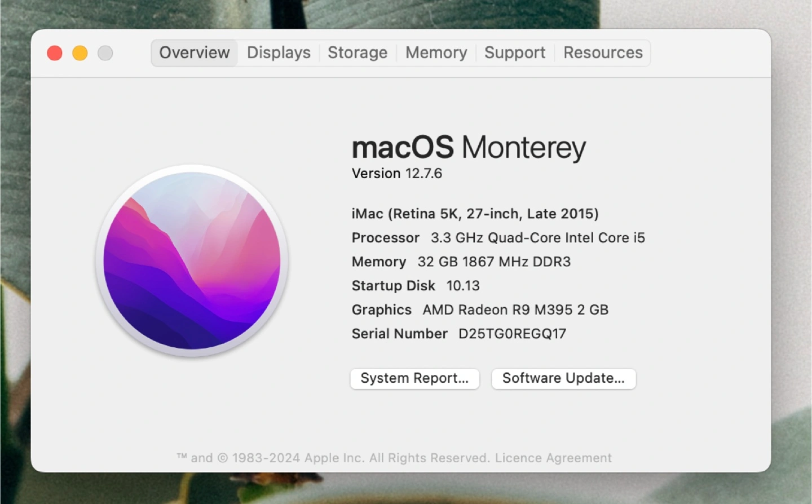Close the About This Mac window
This screenshot has height=504, width=812.
(x=55, y=53)
